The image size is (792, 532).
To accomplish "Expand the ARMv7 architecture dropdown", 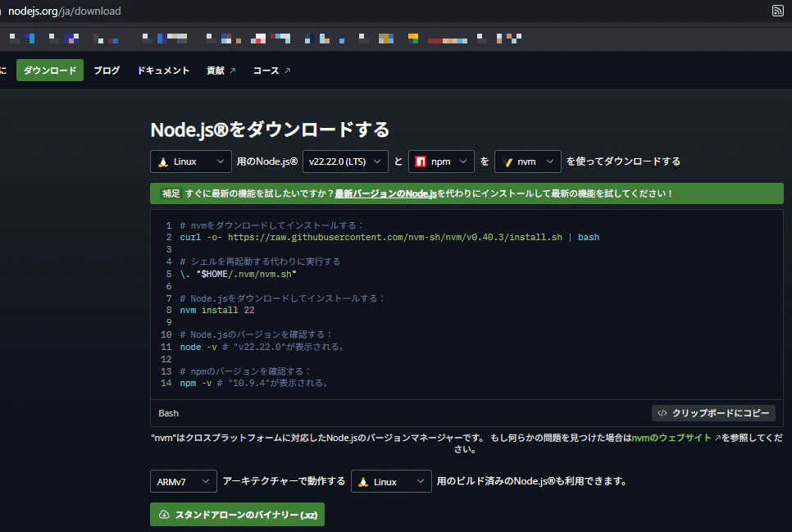I will click(x=184, y=481).
